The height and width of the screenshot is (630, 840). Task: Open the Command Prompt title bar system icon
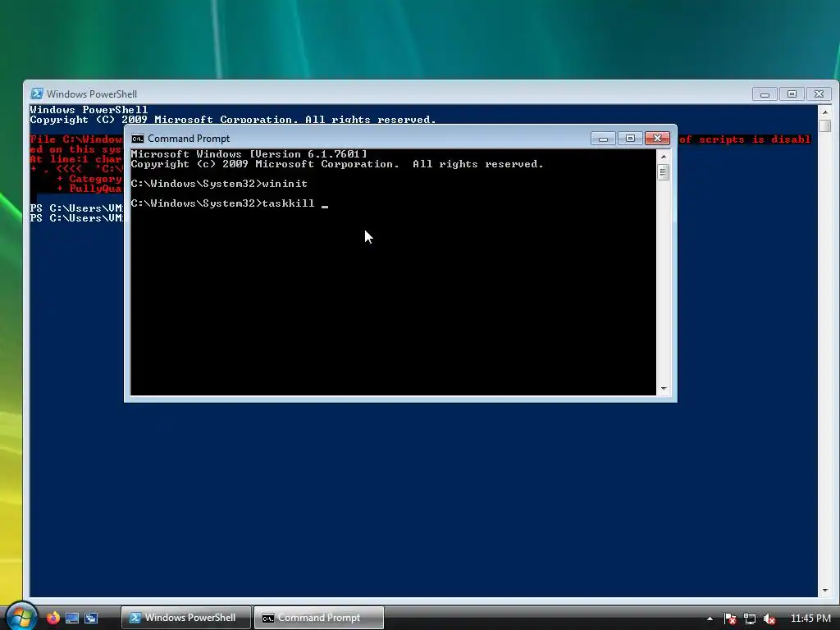[138, 139]
